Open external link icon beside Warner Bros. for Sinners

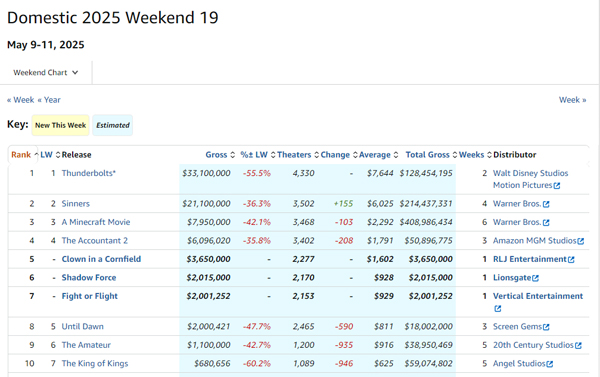pyautogui.click(x=546, y=204)
